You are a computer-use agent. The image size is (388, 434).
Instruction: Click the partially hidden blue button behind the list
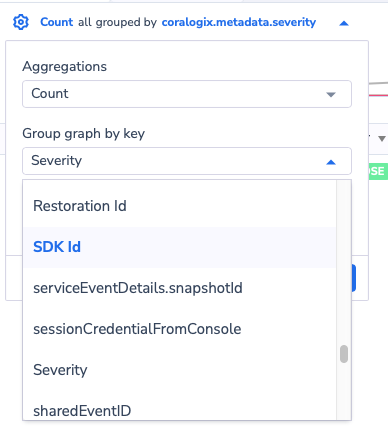pyautogui.click(x=354, y=278)
